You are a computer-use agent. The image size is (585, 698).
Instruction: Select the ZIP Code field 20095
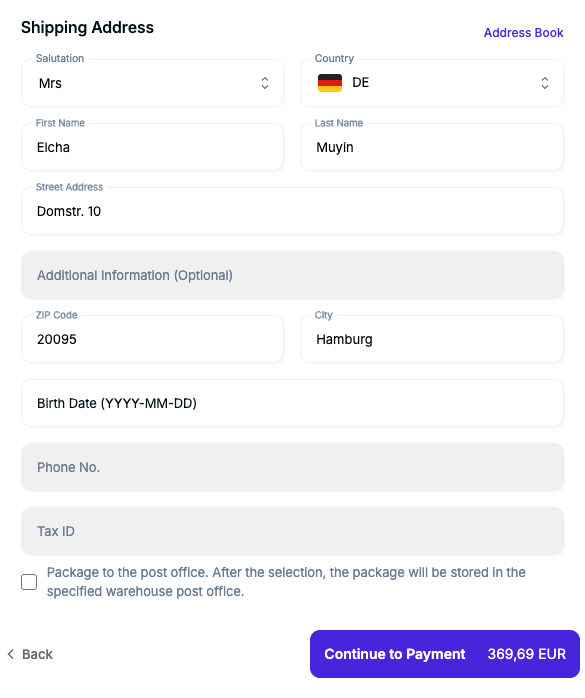(152, 339)
